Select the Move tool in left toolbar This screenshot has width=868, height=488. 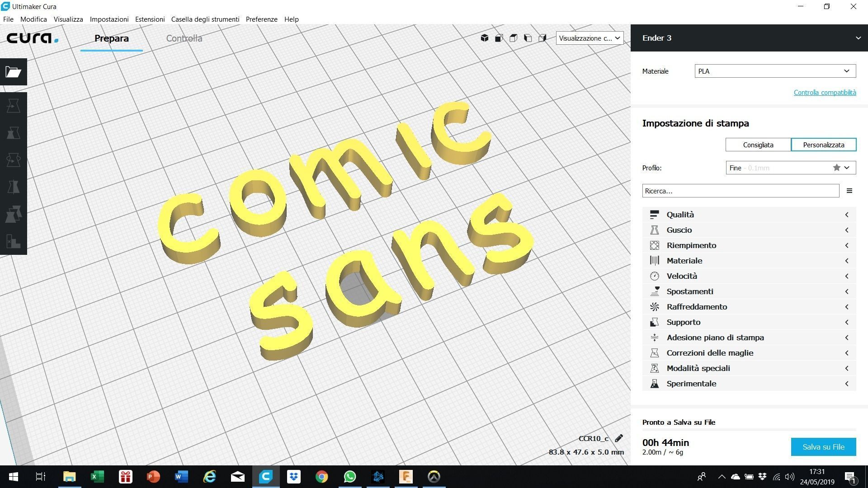(x=14, y=106)
